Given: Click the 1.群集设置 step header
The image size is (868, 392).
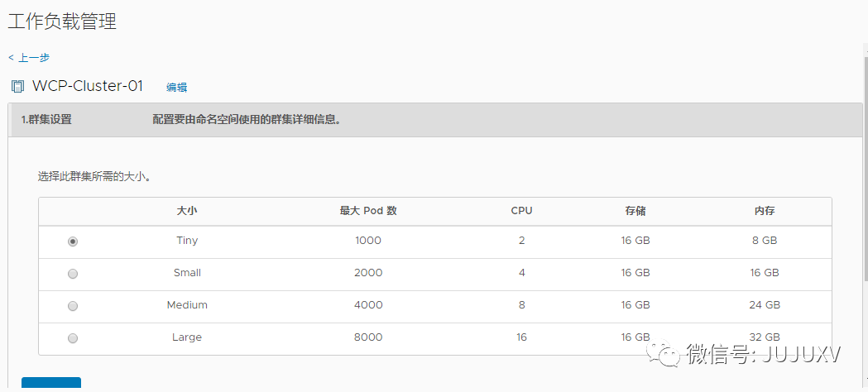Looking at the screenshot, I should 46,120.
